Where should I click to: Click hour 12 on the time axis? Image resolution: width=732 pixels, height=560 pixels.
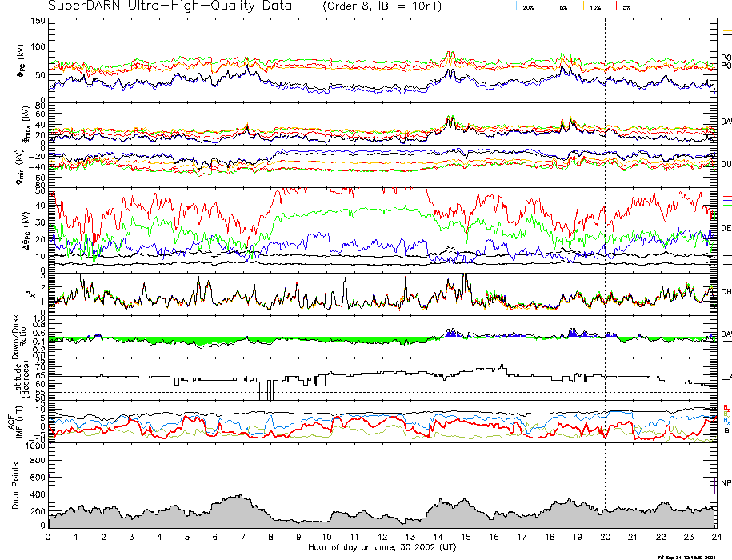382,538
